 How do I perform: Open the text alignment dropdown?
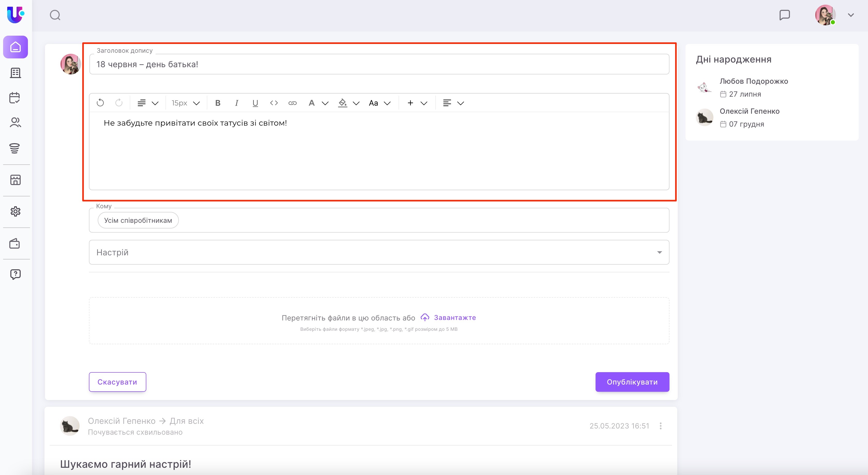pyautogui.click(x=453, y=103)
